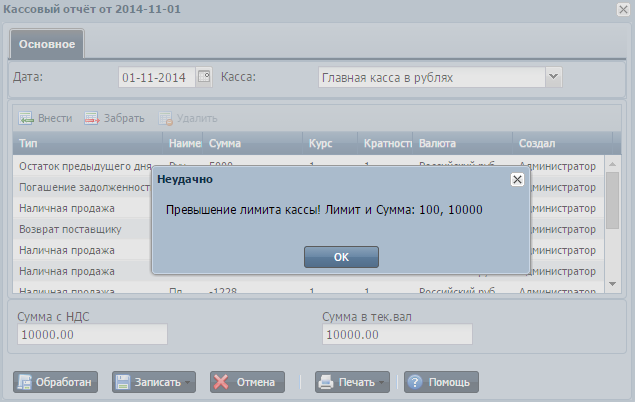Sort by the Курс column header
This screenshot has width=635, height=402.
(330, 143)
